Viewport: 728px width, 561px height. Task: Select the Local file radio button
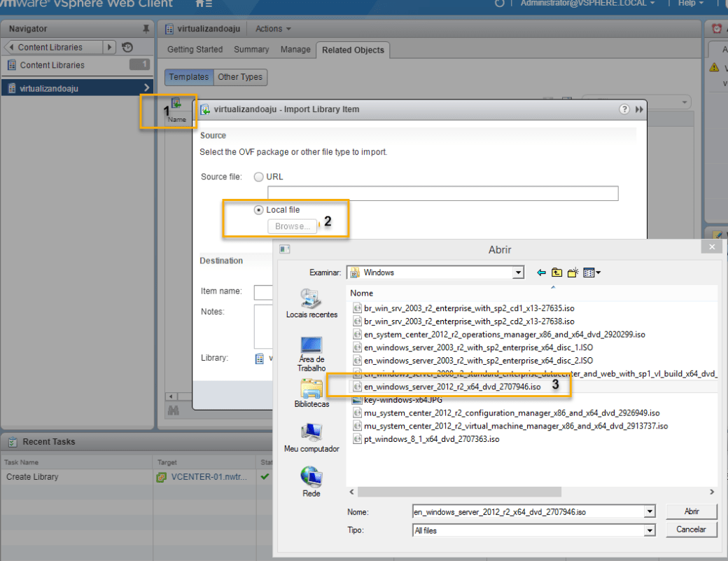click(259, 210)
